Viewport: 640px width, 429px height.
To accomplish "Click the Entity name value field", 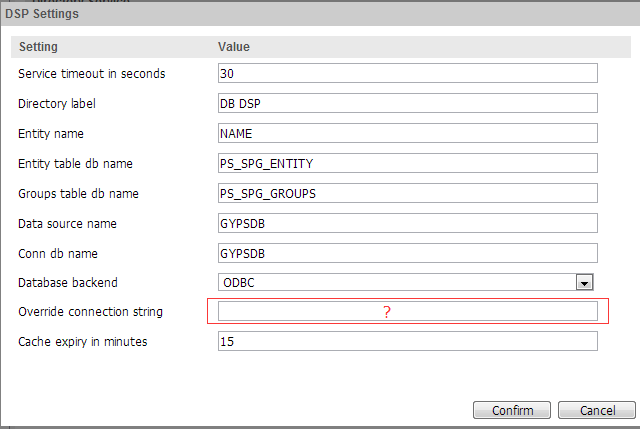I will [x=407, y=133].
